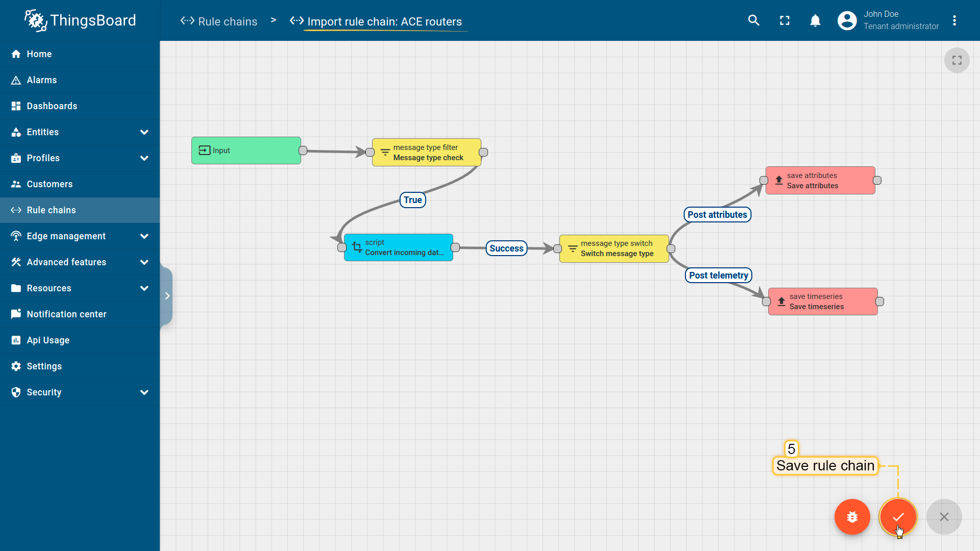This screenshot has width=980, height=551.
Task: Click the John Doe profile avatar
Action: (847, 20)
